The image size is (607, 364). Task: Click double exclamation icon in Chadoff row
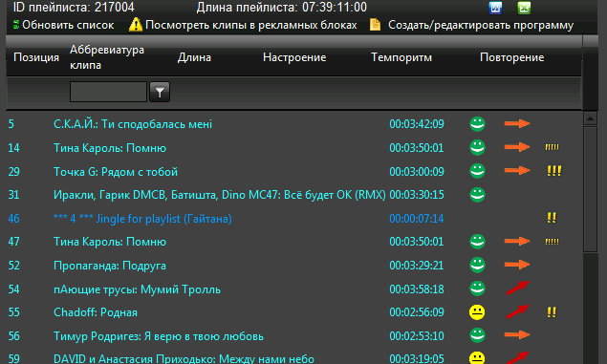552,311
